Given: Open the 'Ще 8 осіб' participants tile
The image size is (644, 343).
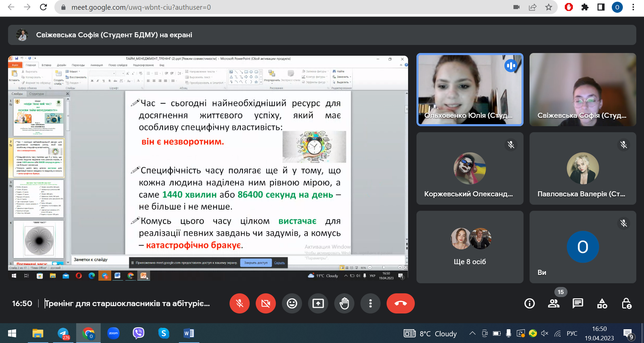Looking at the screenshot, I should (x=469, y=247).
